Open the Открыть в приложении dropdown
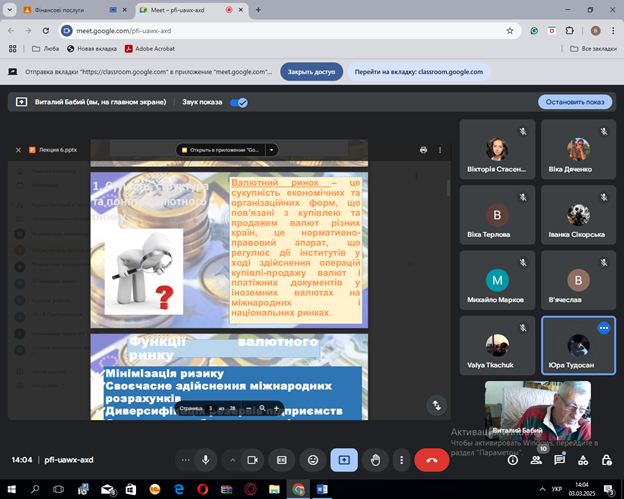 pyautogui.click(x=272, y=150)
